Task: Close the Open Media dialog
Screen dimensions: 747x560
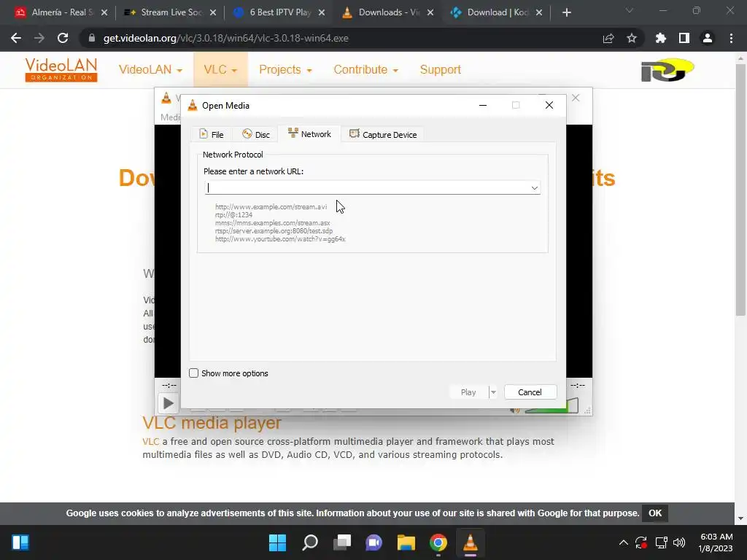Action: point(549,105)
